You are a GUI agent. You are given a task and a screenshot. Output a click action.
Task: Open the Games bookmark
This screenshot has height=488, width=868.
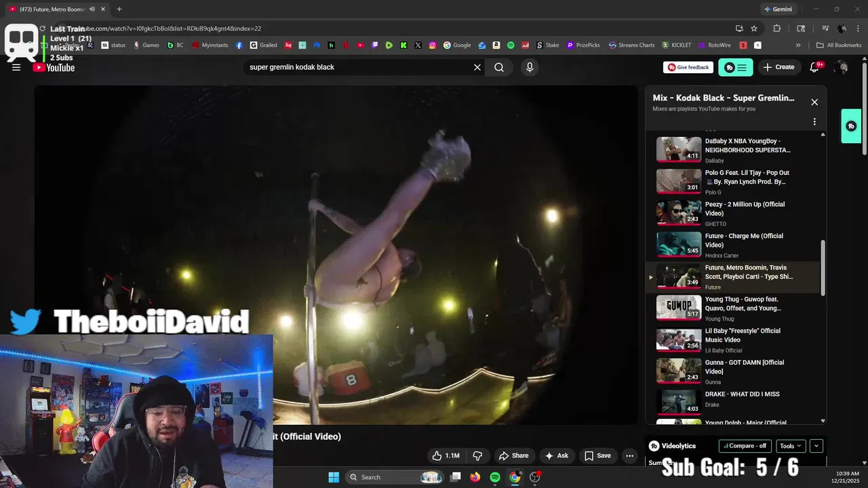[146, 45]
